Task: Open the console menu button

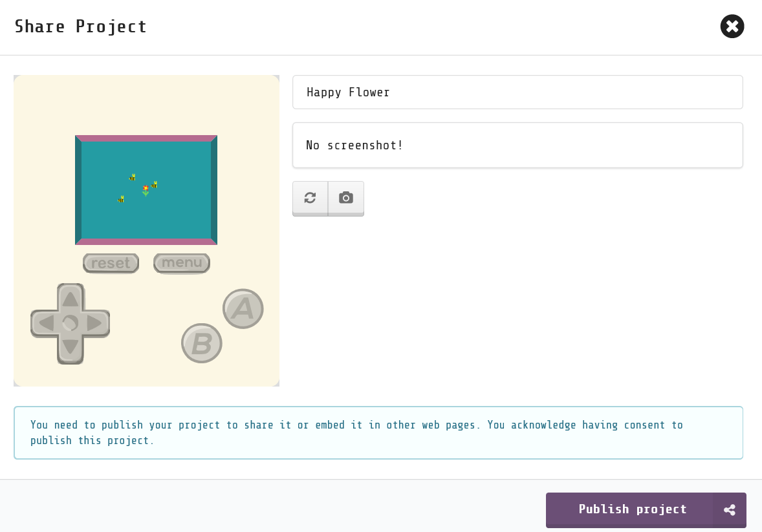Action: pyautogui.click(x=182, y=262)
